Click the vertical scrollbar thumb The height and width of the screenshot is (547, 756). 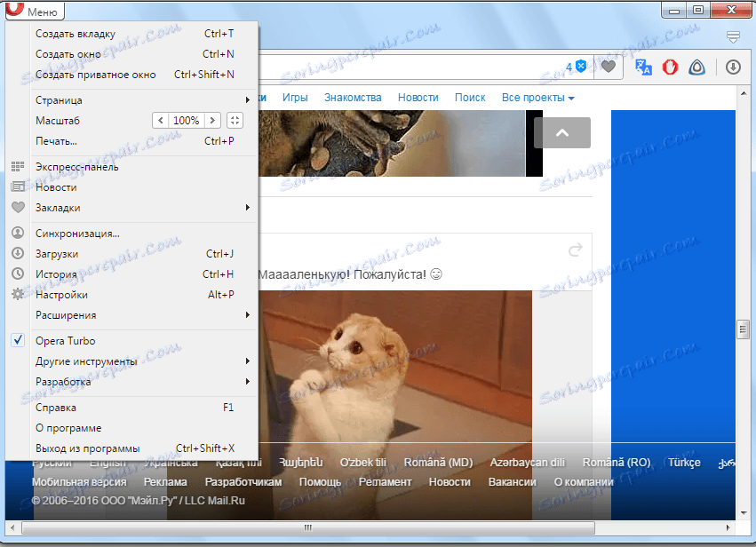click(743, 329)
